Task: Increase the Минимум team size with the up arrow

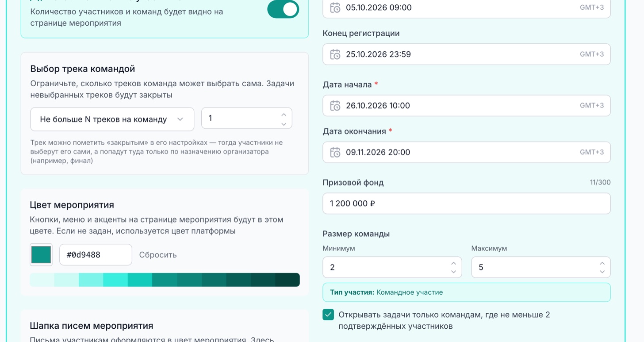Action: (453, 263)
